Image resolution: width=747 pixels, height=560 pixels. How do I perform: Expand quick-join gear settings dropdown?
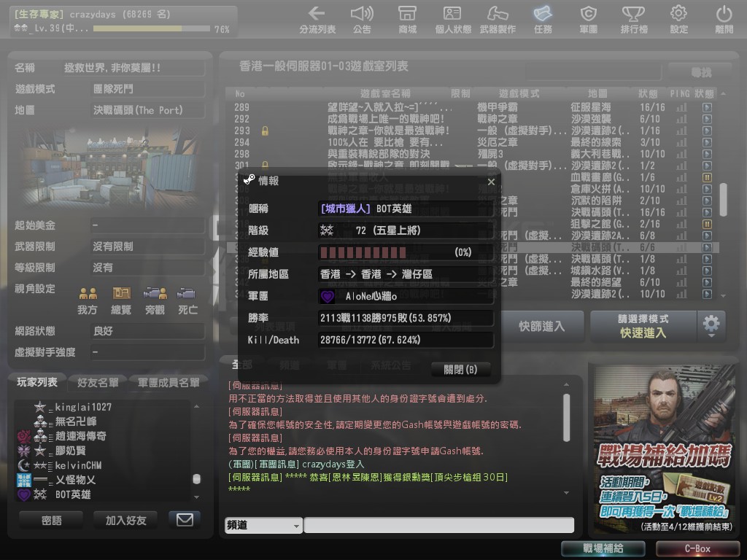click(711, 325)
